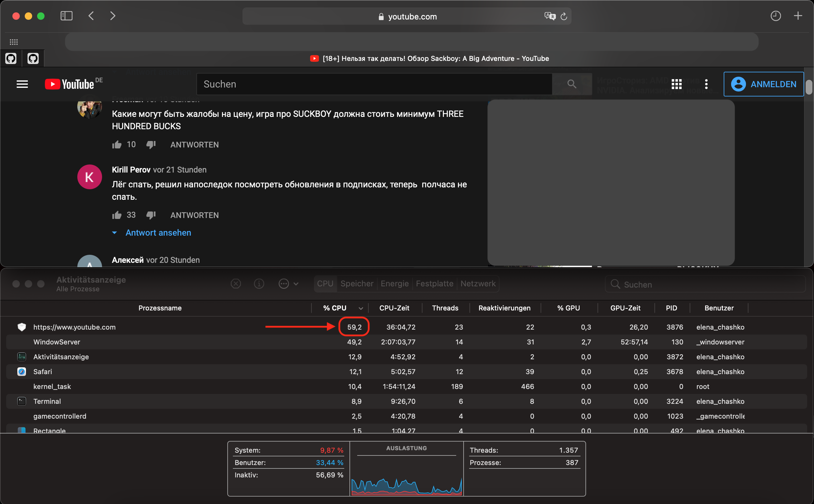Open the YouTube apps grid
The width and height of the screenshot is (814, 504).
[x=676, y=84]
